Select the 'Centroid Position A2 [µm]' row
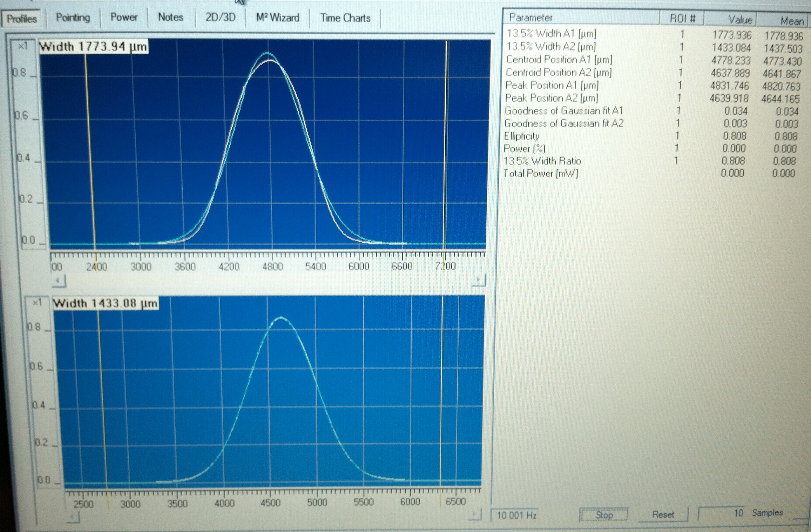 coord(654,73)
